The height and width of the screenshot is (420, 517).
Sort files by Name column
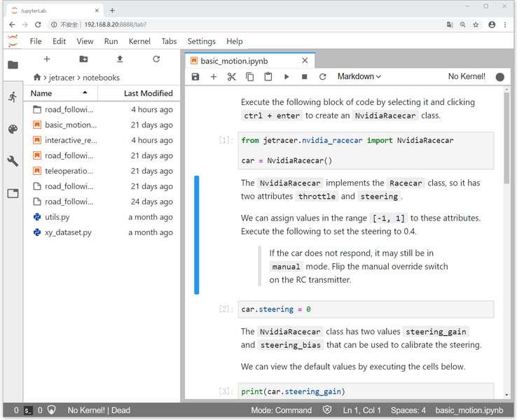click(60, 93)
